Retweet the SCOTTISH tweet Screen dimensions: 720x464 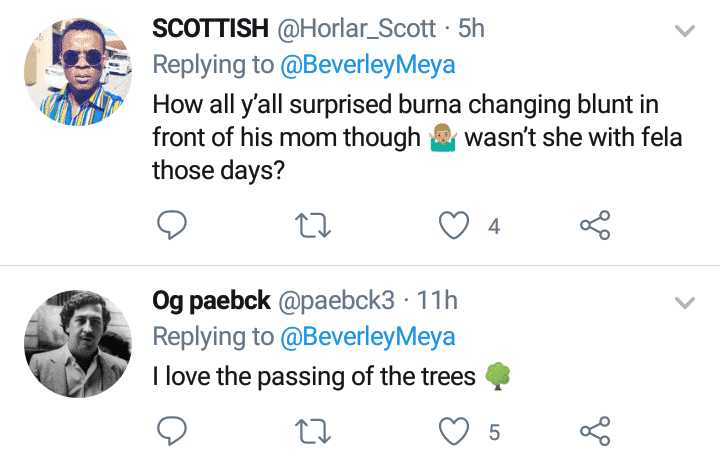(x=314, y=226)
